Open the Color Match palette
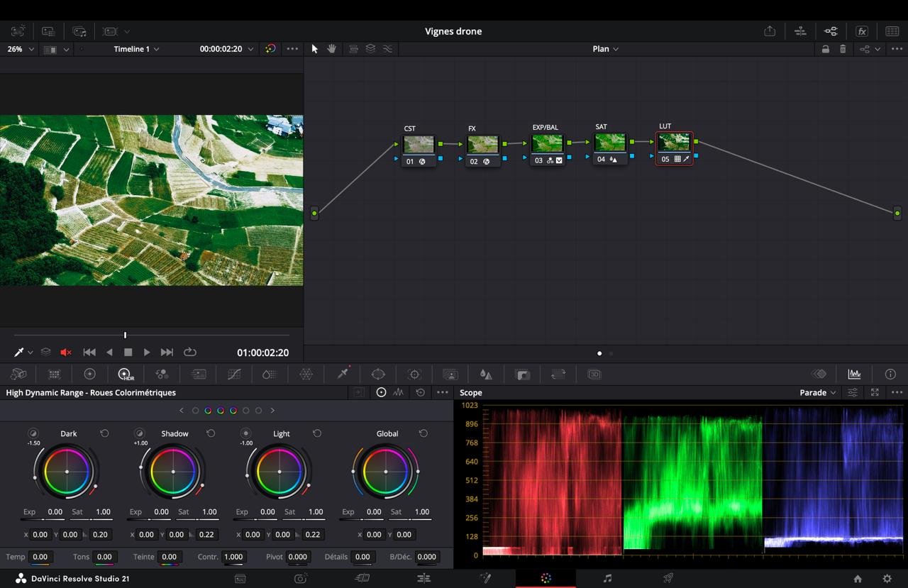Image resolution: width=908 pixels, height=588 pixels. point(54,375)
